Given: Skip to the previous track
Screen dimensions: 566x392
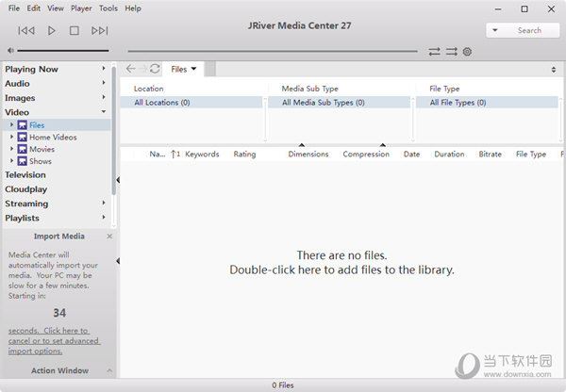Looking at the screenshot, I should (x=26, y=31).
